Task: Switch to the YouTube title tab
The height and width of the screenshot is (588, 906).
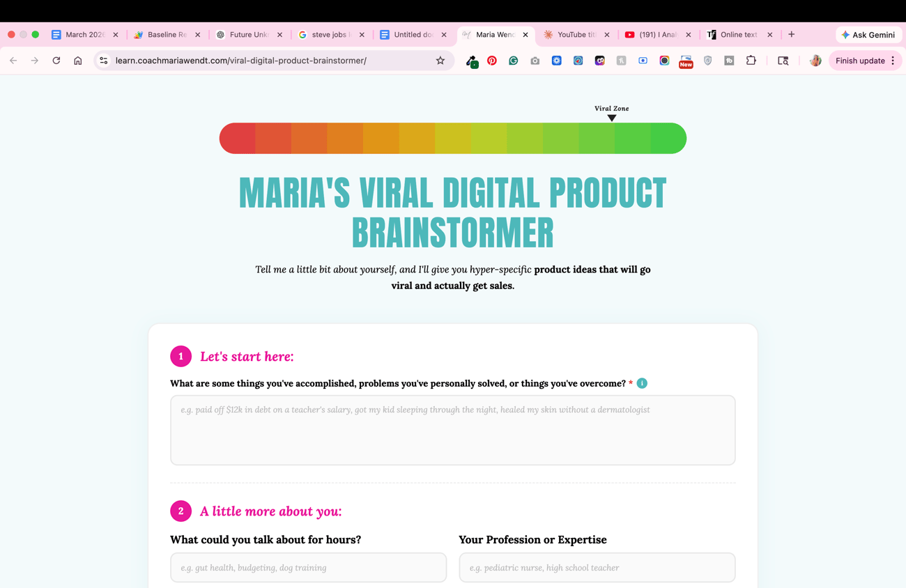Action: click(x=576, y=34)
